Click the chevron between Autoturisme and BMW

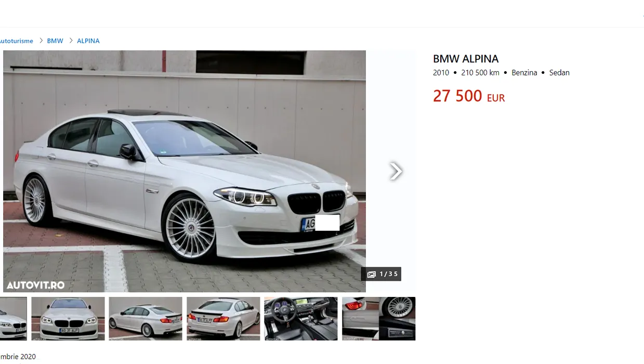coord(40,41)
